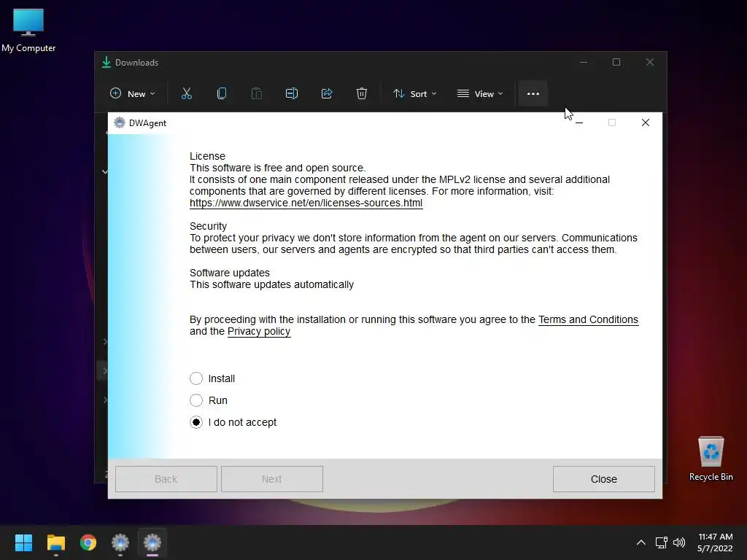Viewport: 747px width, 560px height.
Task: Click the Delete trash icon in Downloads
Action: tap(362, 94)
